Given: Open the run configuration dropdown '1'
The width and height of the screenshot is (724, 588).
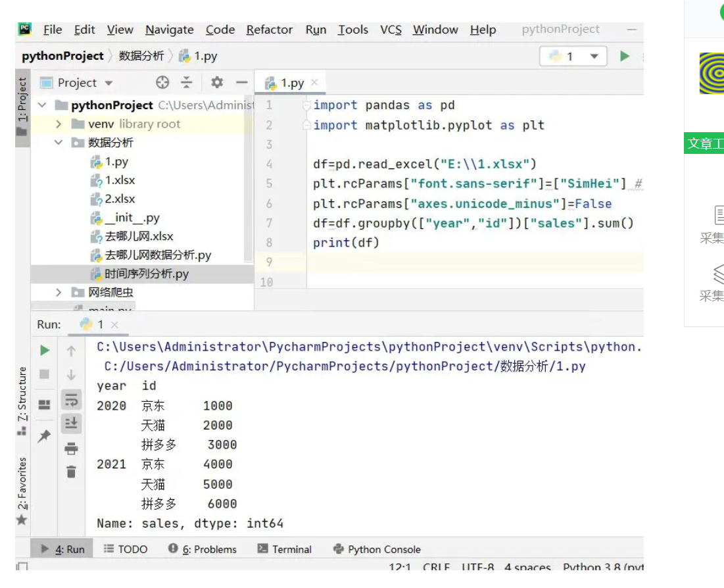Looking at the screenshot, I should (595, 57).
